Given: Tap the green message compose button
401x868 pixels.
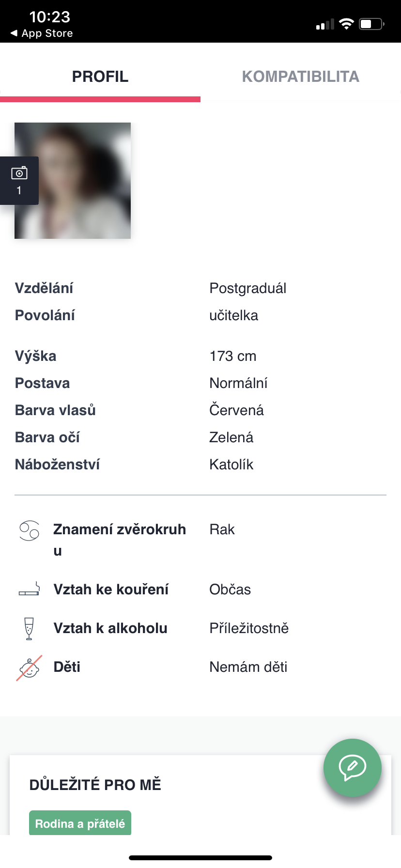Looking at the screenshot, I should 352,767.
